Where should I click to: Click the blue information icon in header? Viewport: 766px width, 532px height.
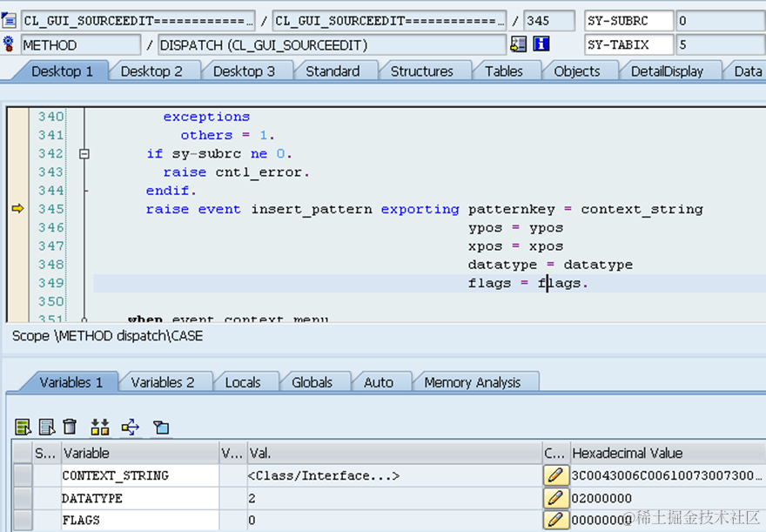pyautogui.click(x=541, y=44)
